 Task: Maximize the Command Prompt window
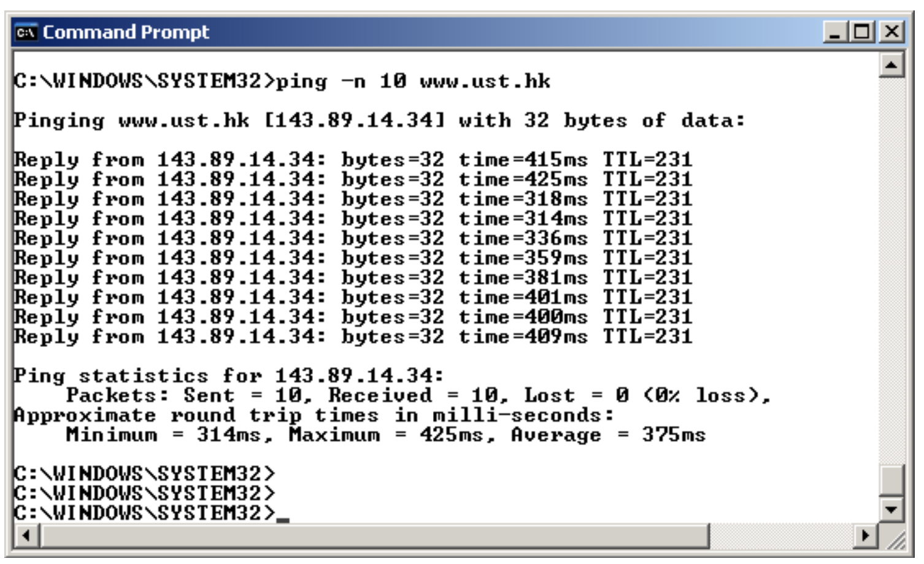(x=862, y=32)
